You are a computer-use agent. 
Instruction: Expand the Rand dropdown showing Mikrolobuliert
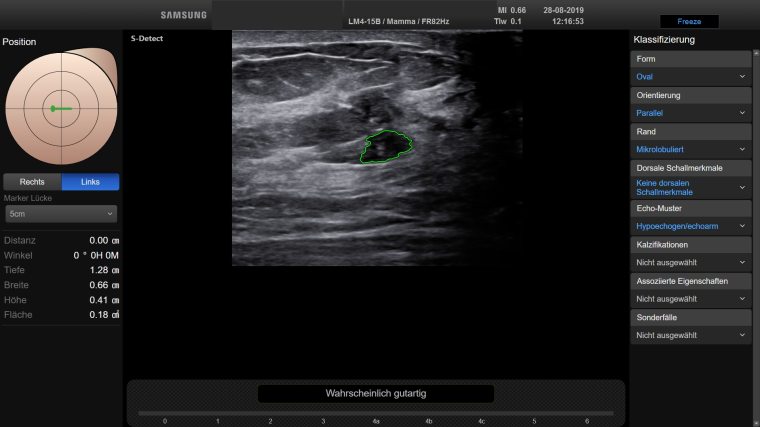(690, 149)
